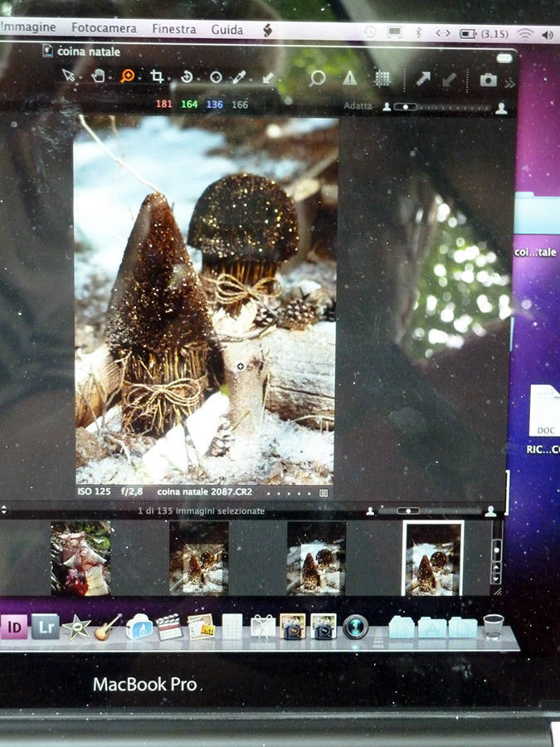The height and width of the screenshot is (747, 560).
Task: Select the first thumbnail in browser strip
Action: pyautogui.click(x=80, y=558)
